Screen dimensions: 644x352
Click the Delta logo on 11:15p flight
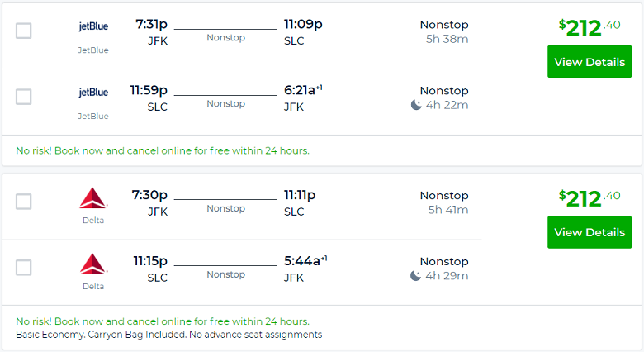[93, 264]
